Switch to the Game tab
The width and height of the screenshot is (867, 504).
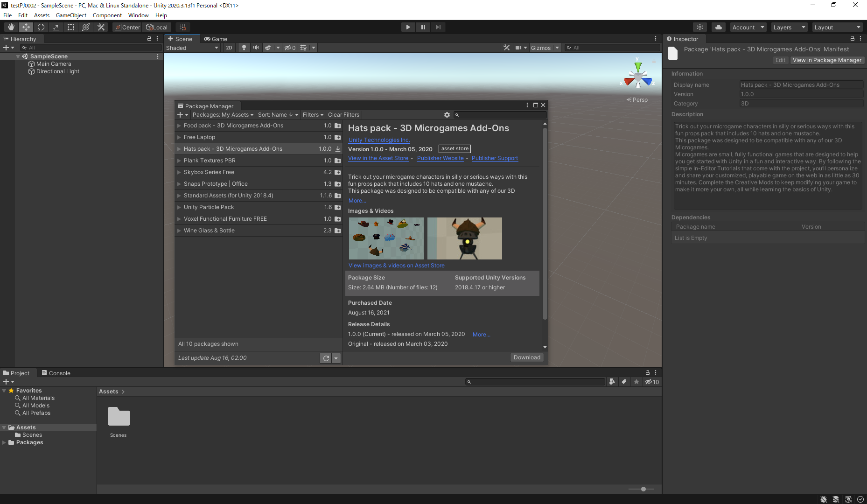[x=216, y=39]
